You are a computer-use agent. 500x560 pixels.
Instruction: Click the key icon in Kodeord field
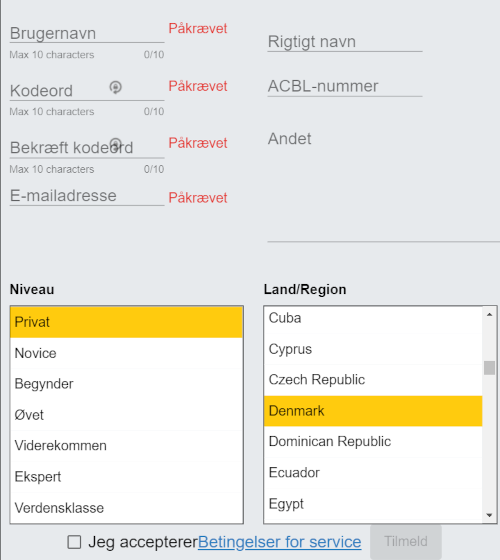115,87
